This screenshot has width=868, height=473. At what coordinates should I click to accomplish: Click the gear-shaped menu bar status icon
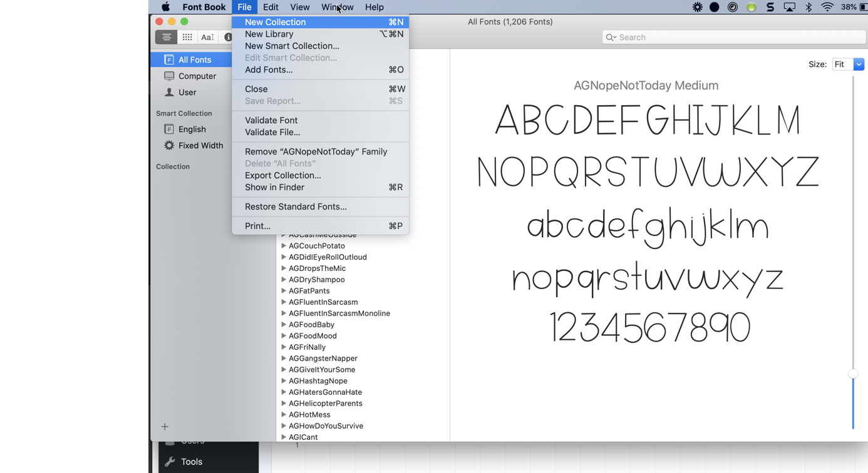[697, 7]
